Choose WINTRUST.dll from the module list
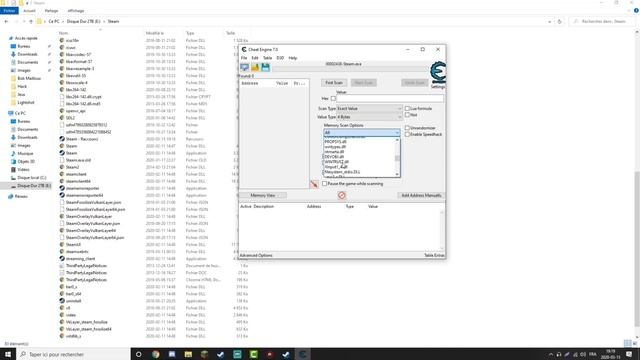The image size is (640, 360). pos(337,162)
